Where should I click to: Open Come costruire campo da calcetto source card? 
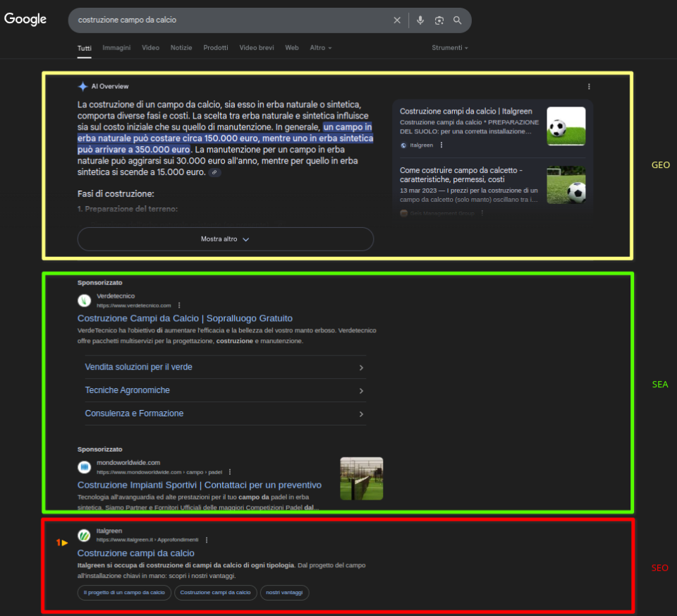pos(461,175)
